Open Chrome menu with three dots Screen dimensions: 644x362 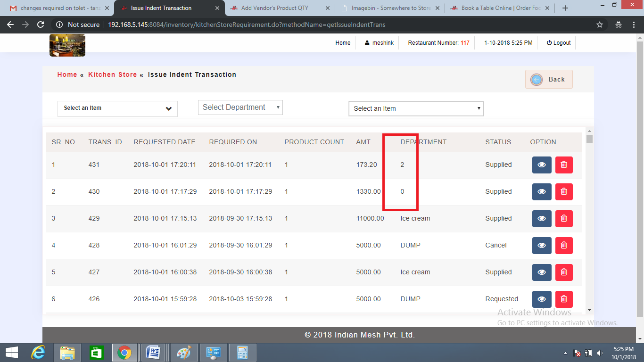(633, 25)
